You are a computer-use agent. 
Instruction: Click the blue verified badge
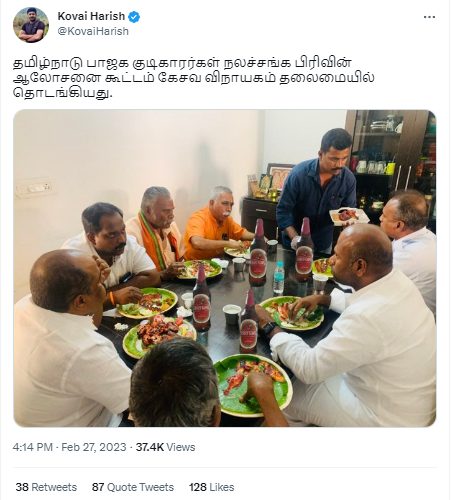click(x=134, y=17)
